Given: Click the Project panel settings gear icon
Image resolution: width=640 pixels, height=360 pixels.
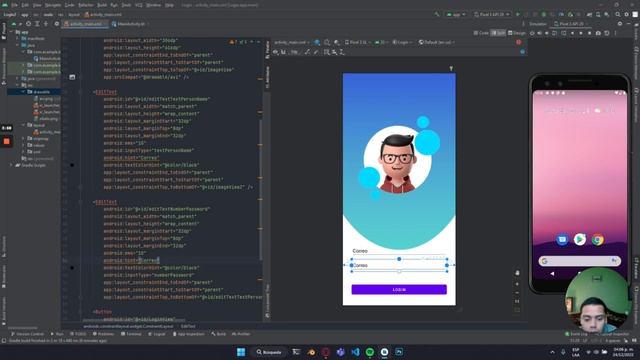Looking at the screenshot, I should tap(57, 24).
